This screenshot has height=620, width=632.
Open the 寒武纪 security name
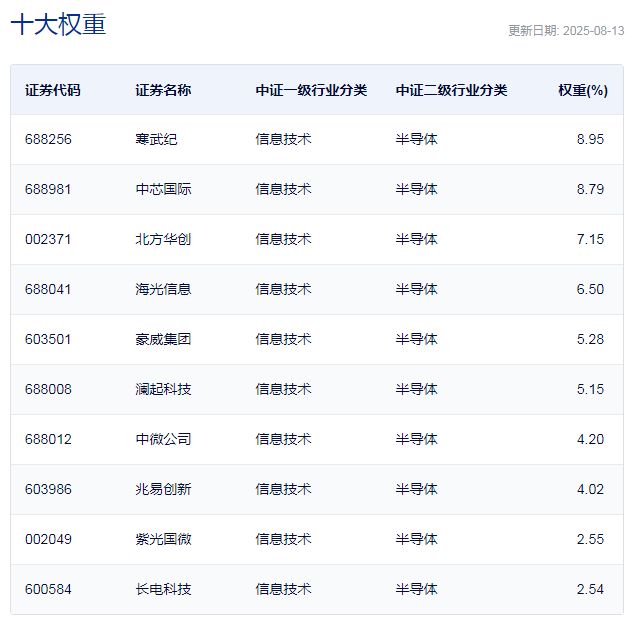point(156,139)
